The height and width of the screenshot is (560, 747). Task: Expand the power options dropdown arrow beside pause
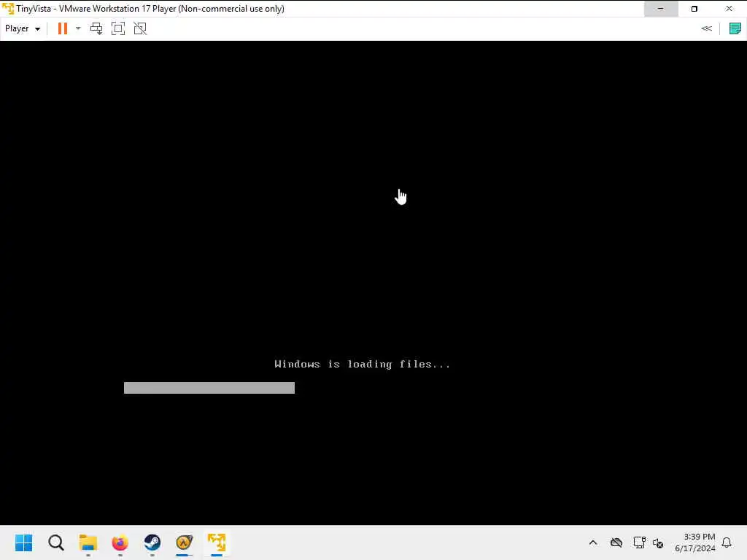pyautogui.click(x=78, y=28)
